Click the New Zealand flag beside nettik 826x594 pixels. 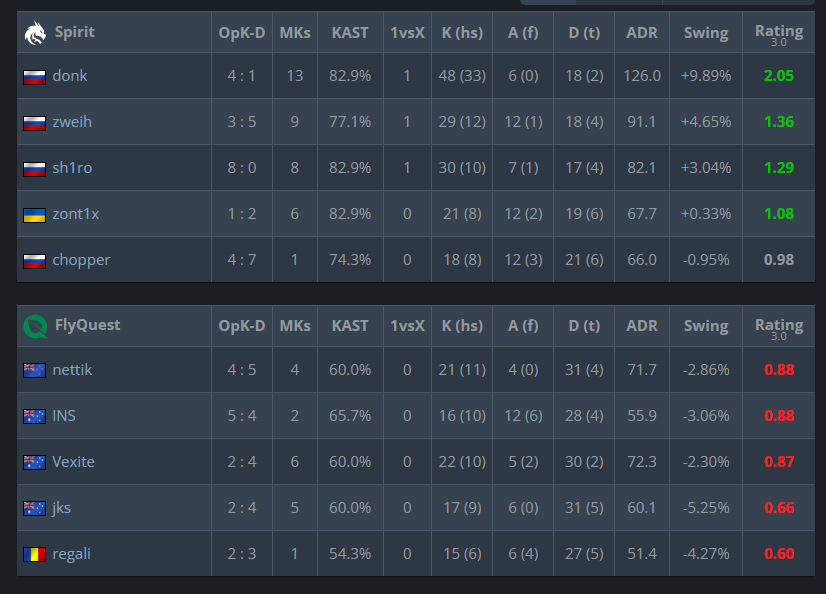click(34, 371)
